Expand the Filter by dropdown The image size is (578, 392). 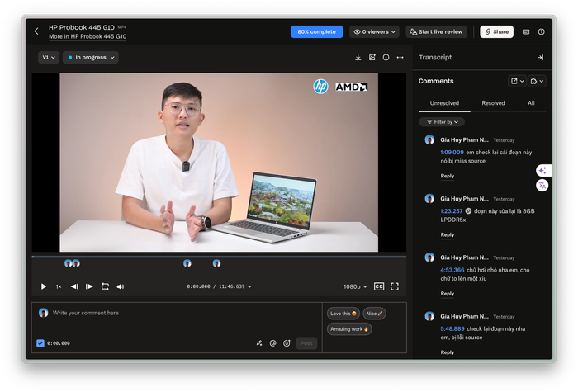click(442, 122)
